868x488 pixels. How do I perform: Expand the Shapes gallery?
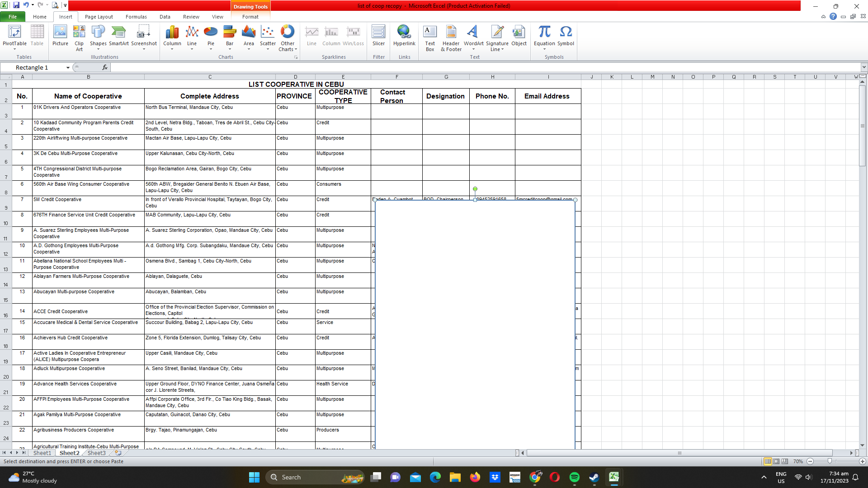tap(99, 49)
